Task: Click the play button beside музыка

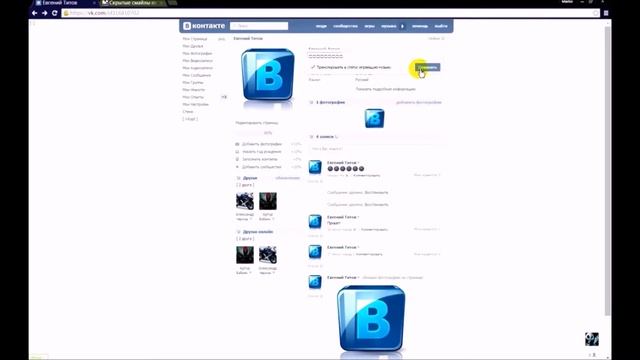Action: coord(402,26)
